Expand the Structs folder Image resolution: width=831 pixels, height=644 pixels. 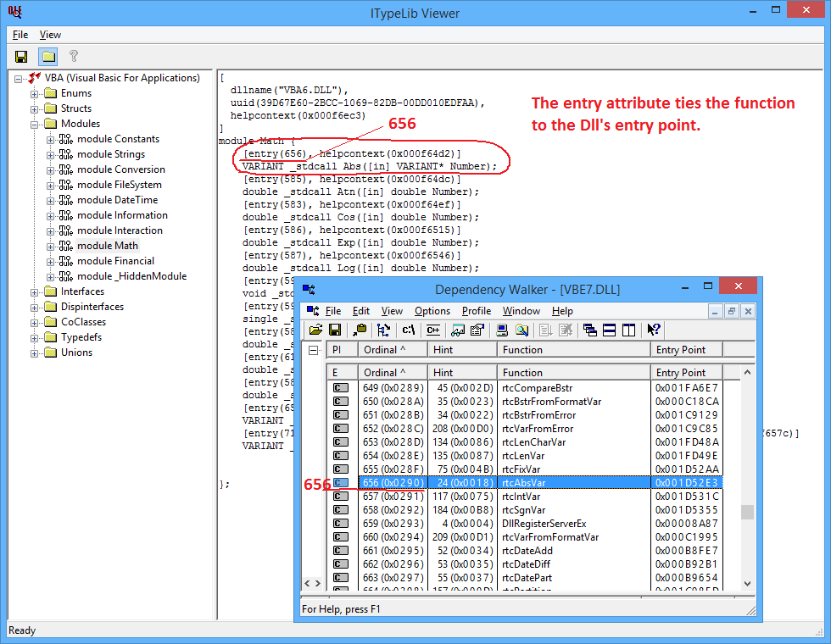tap(35, 109)
